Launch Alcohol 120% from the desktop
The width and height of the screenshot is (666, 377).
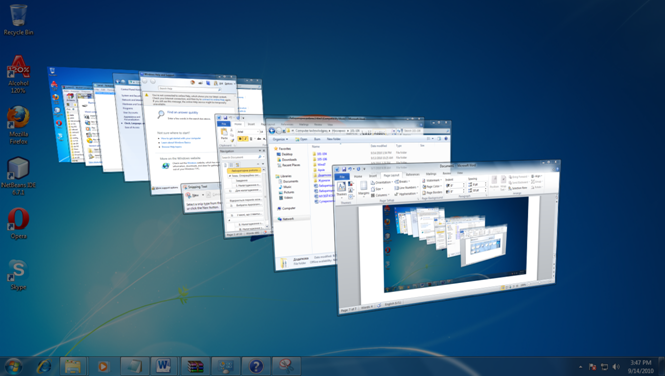18,73
